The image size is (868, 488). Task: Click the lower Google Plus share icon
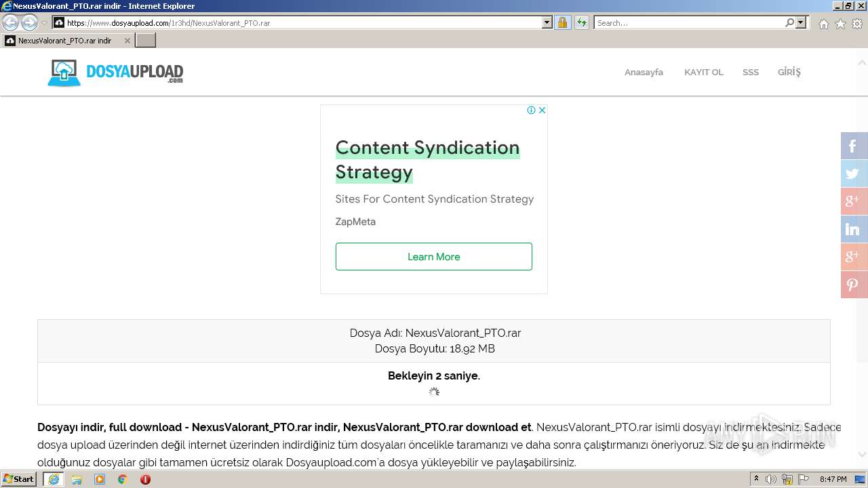point(854,257)
